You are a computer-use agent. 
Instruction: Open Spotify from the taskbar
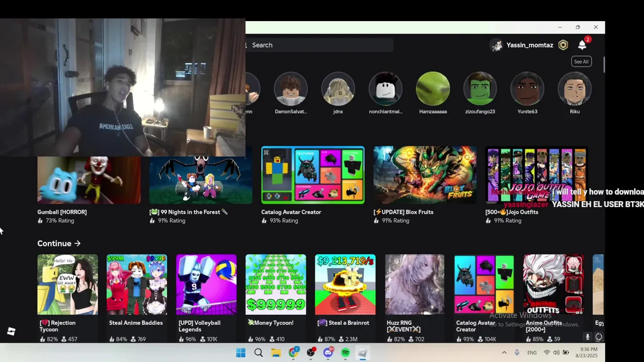point(346,353)
